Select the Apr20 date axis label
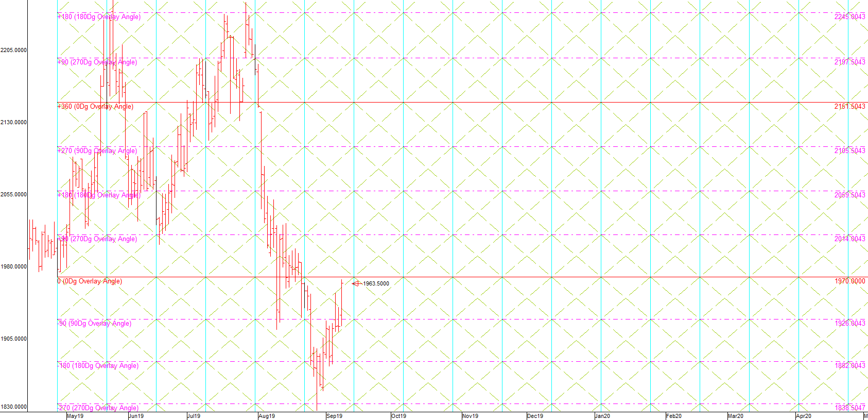This screenshot has width=868, height=420. (x=804, y=416)
